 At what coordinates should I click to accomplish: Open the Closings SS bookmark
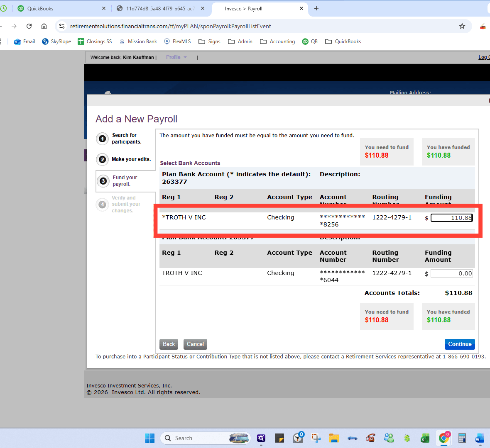pyautogui.click(x=95, y=41)
